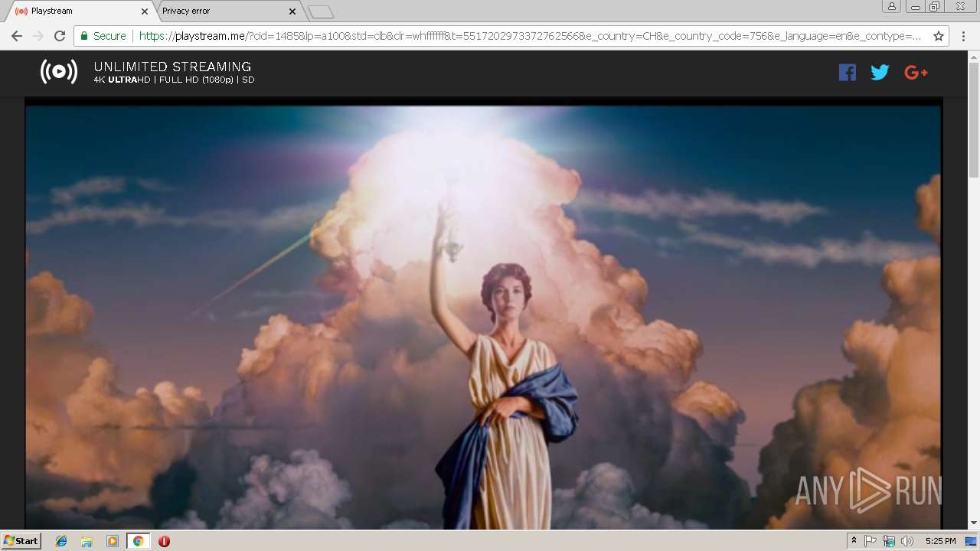Open Action Center flag icon

871,541
